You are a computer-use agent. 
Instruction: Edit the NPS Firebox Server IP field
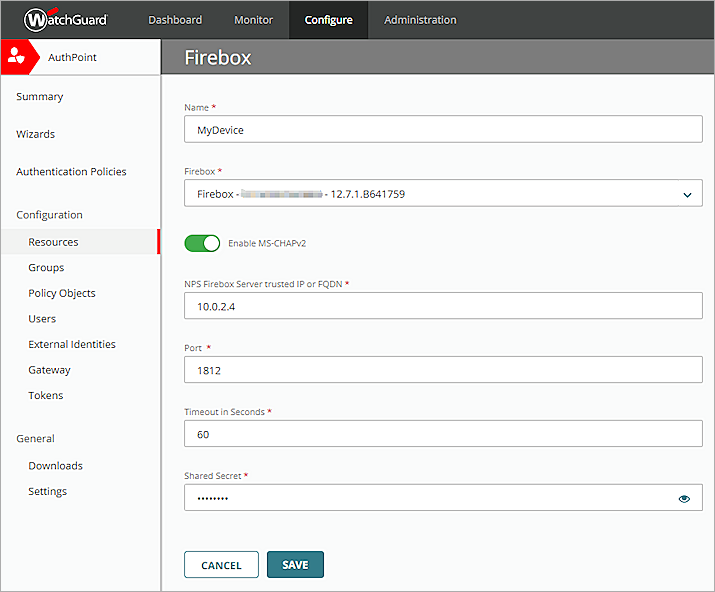(x=443, y=307)
